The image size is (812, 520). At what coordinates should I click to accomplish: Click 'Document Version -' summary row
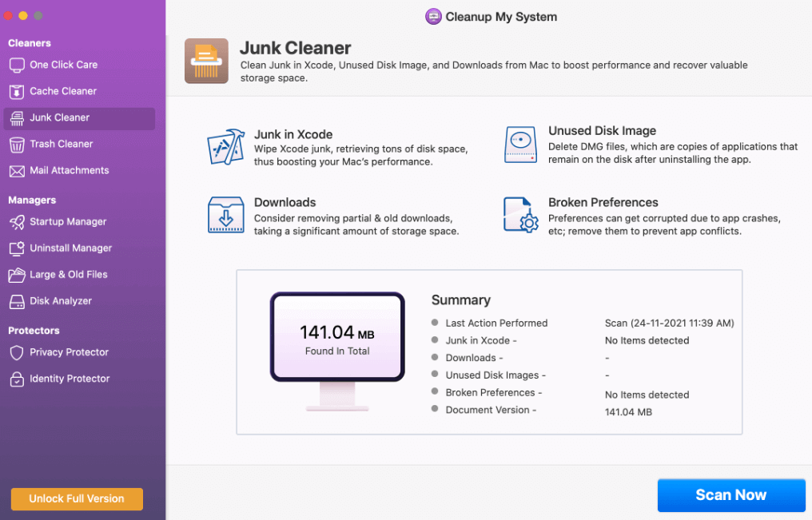[491, 410]
